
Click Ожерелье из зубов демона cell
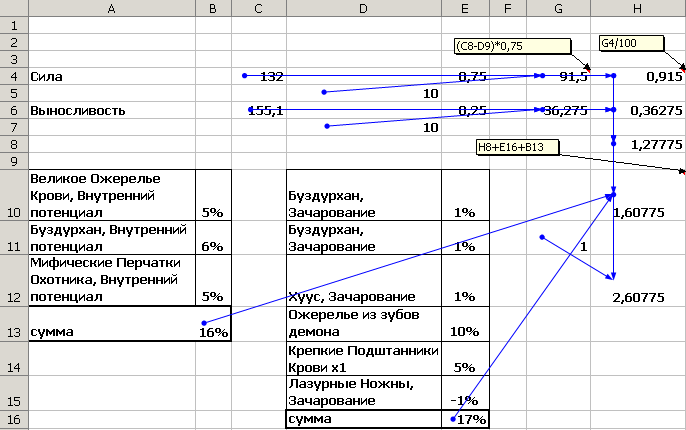364,324
